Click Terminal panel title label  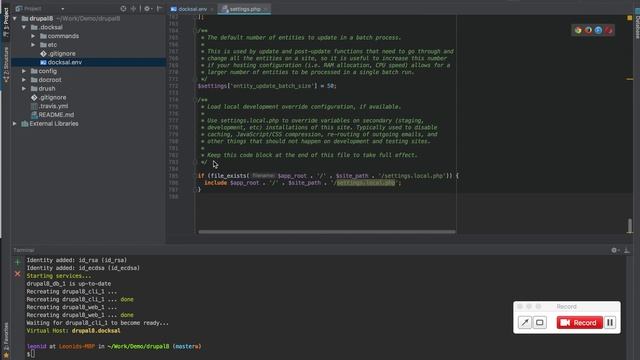coord(24,250)
